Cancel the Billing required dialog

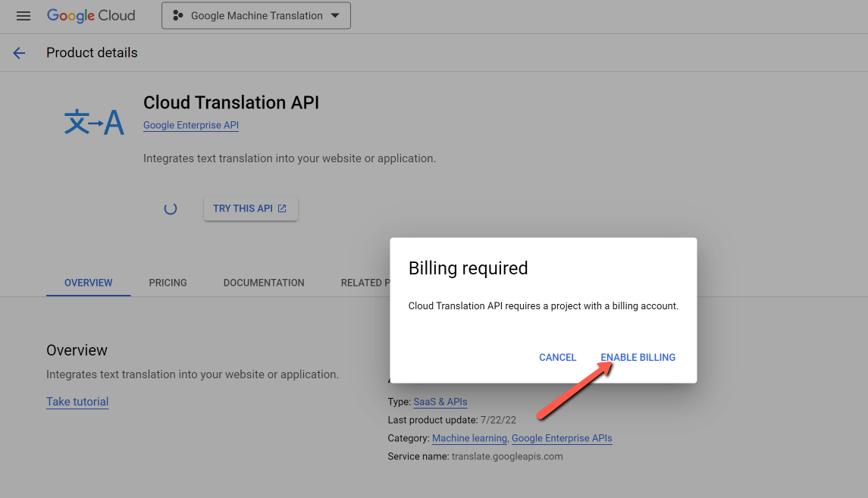[557, 358]
